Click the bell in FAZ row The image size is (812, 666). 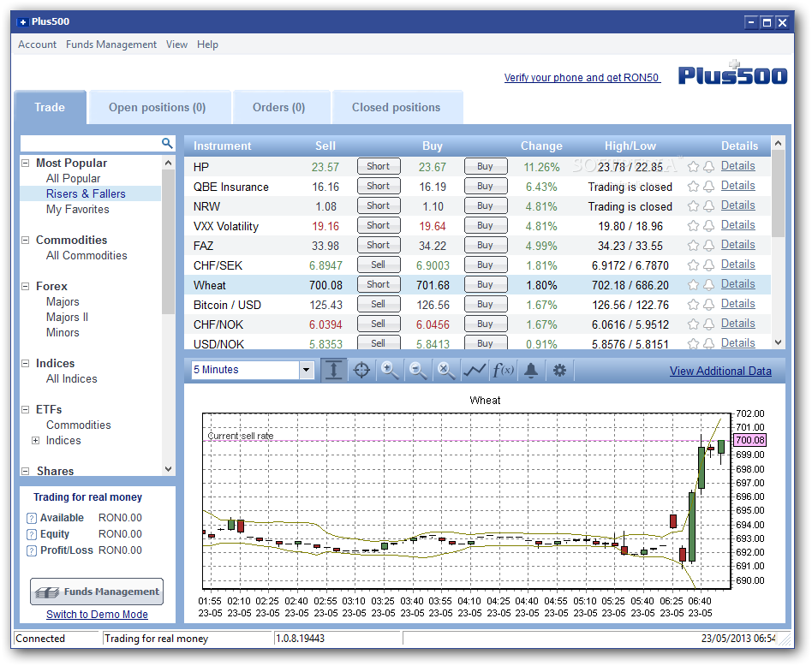click(709, 246)
